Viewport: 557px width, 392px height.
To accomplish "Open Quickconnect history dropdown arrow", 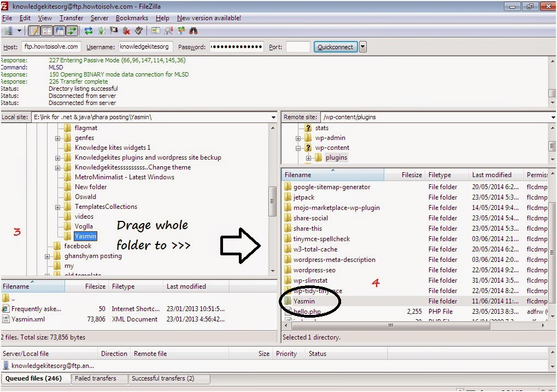I will point(363,46).
